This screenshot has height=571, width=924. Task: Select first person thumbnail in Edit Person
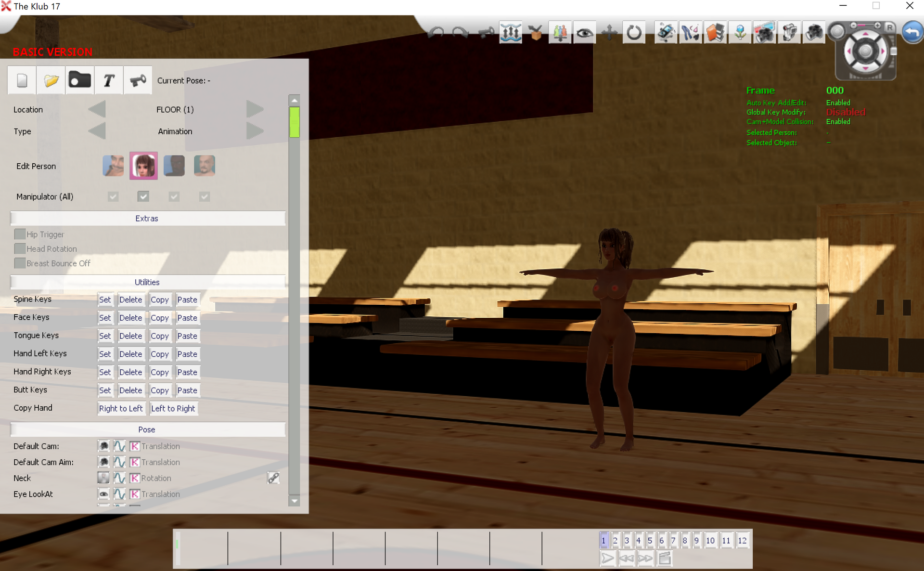coord(113,166)
